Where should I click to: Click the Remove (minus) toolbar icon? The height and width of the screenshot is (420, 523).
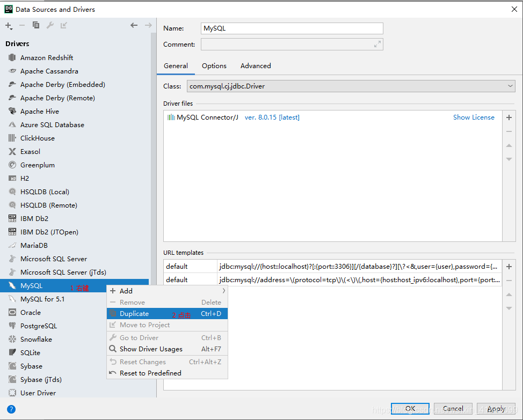click(22, 25)
